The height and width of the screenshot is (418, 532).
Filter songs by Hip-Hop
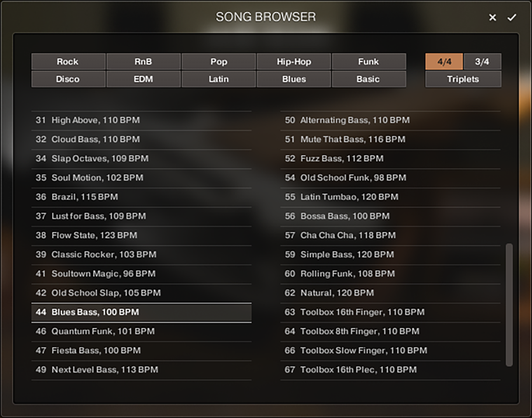click(x=294, y=62)
